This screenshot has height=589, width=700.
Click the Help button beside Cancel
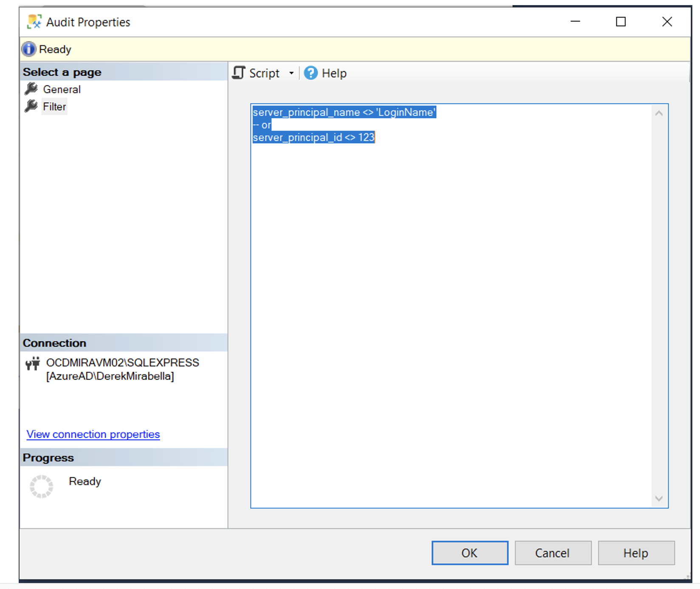[636, 553]
